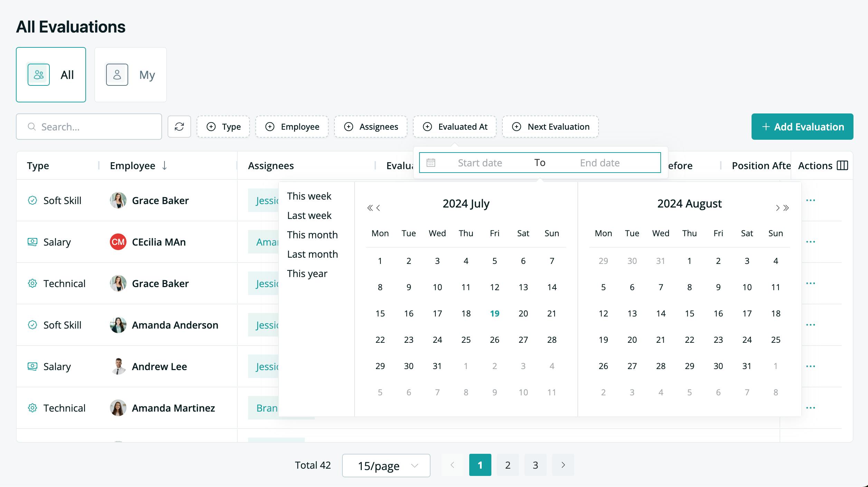Viewport: 868px width, 487px height.
Task: Advance to next month in calendar
Action: coord(777,208)
